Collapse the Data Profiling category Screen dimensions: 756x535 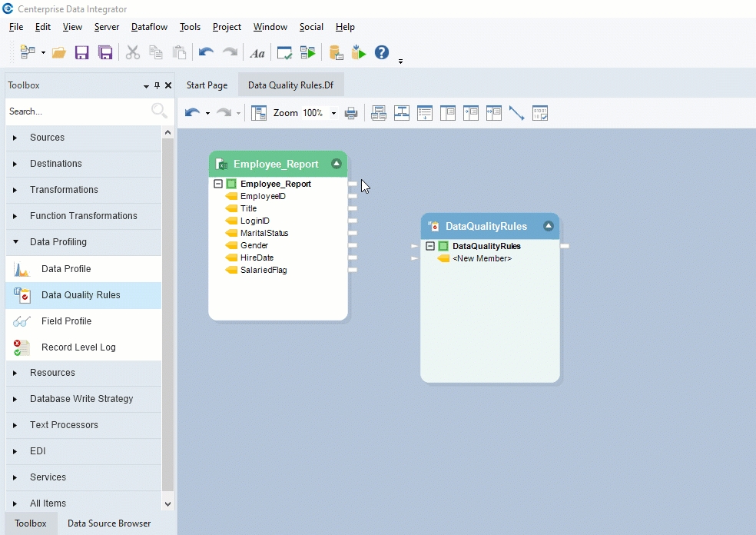(x=15, y=242)
